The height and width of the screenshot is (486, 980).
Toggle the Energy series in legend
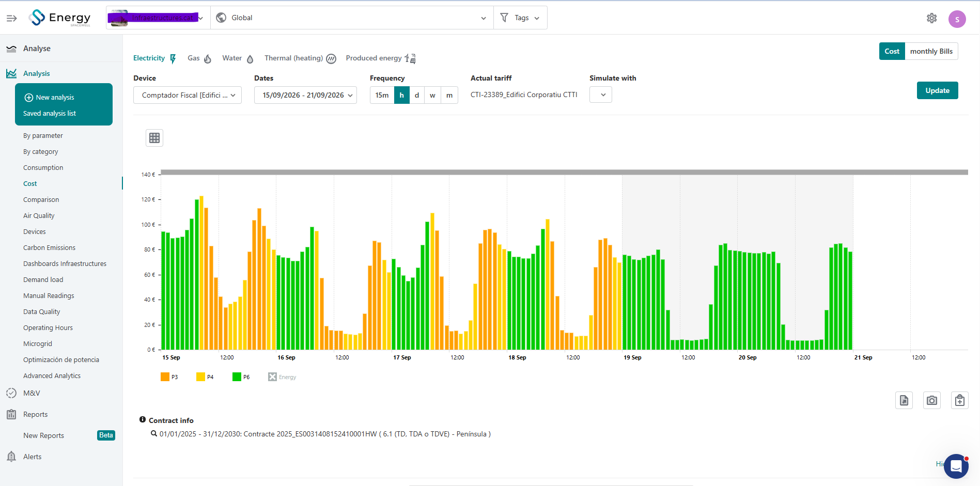[282, 377]
